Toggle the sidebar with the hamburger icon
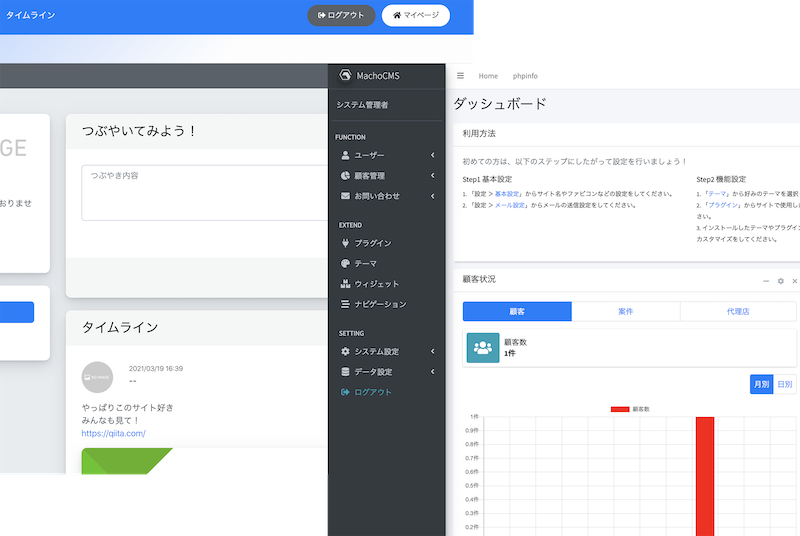The height and width of the screenshot is (536, 800). click(460, 76)
